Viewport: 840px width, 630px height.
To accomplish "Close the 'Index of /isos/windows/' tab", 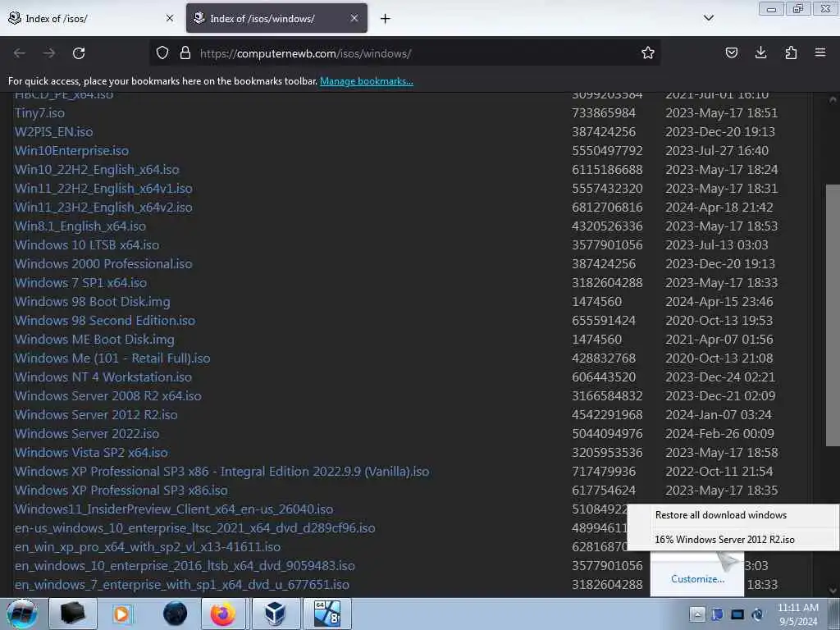I will pyautogui.click(x=354, y=18).
